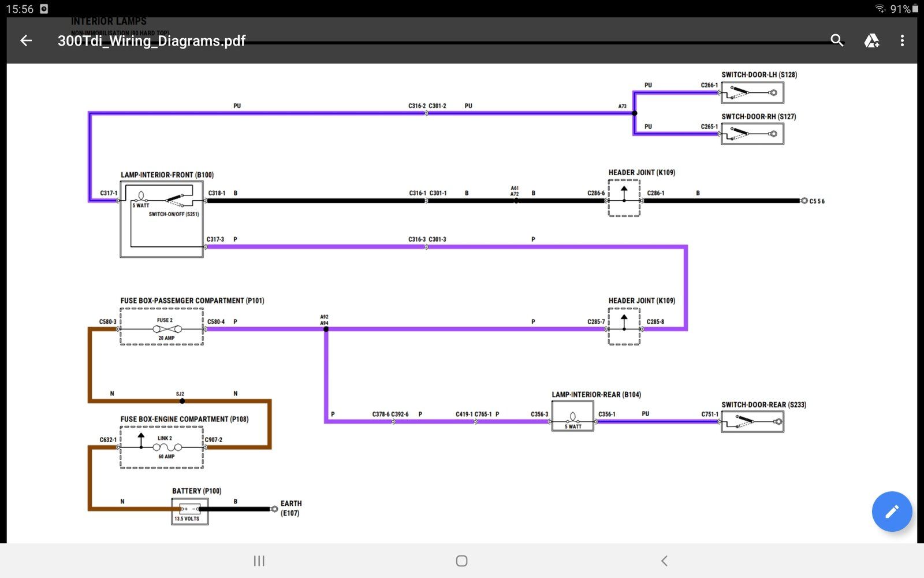Tap the C285-7 connector label
The image size is (924, 578).
[596, 322]
